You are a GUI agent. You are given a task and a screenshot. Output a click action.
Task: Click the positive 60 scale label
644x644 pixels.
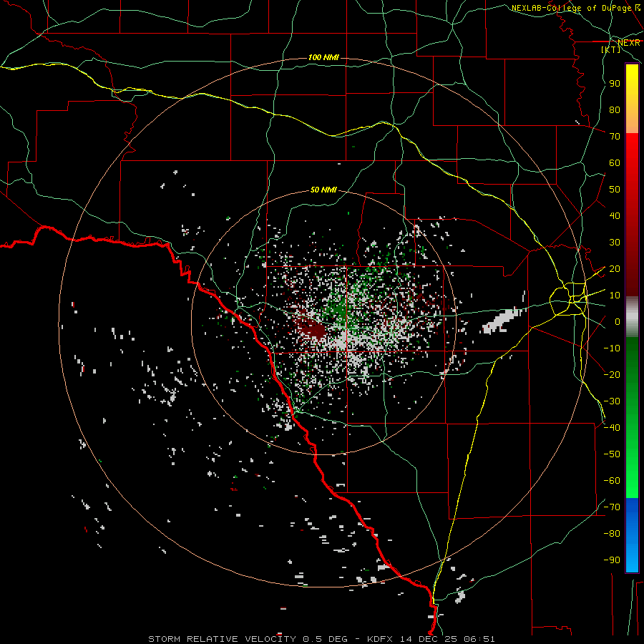(615, 162)
